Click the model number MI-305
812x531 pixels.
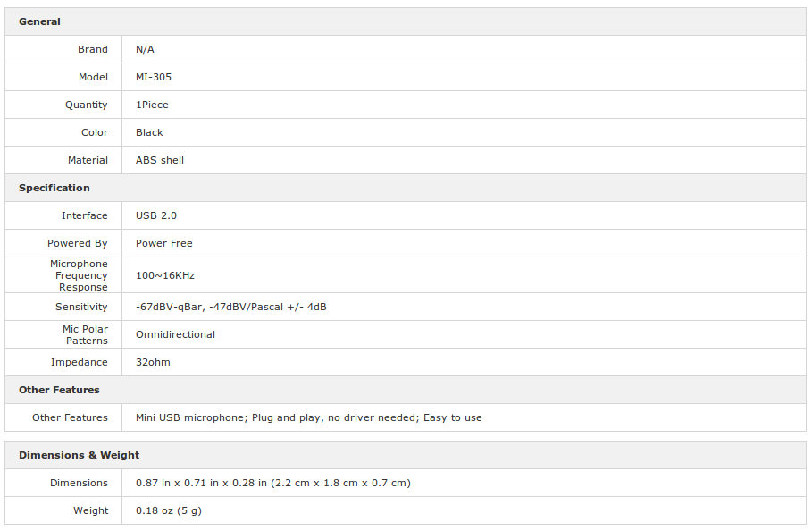[x=154, y=77]
